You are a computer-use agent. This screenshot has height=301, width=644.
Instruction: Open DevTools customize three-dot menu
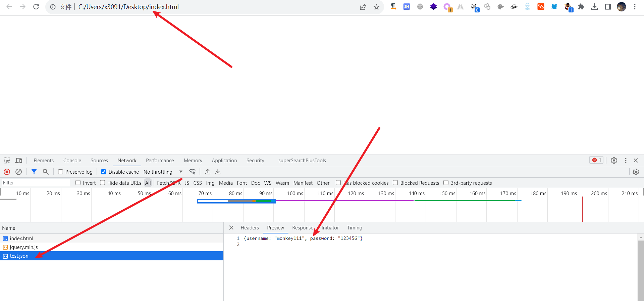pos(626,161)
